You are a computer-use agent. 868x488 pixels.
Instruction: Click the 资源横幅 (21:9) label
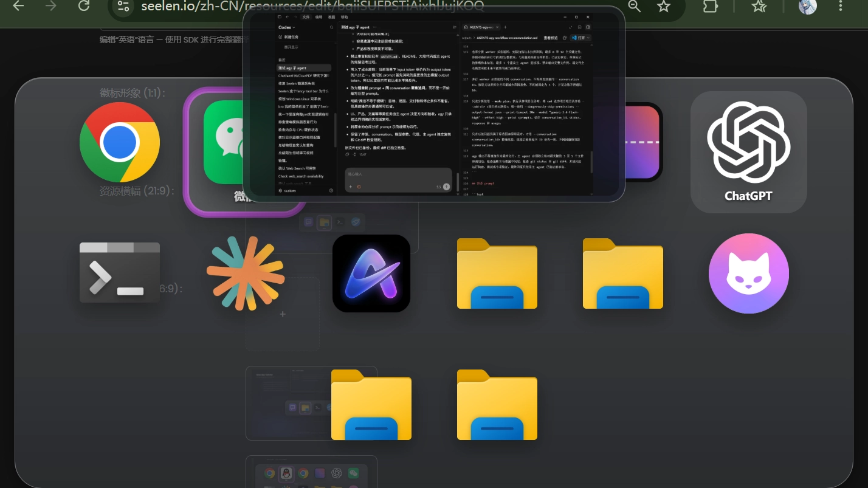[137, 191]
